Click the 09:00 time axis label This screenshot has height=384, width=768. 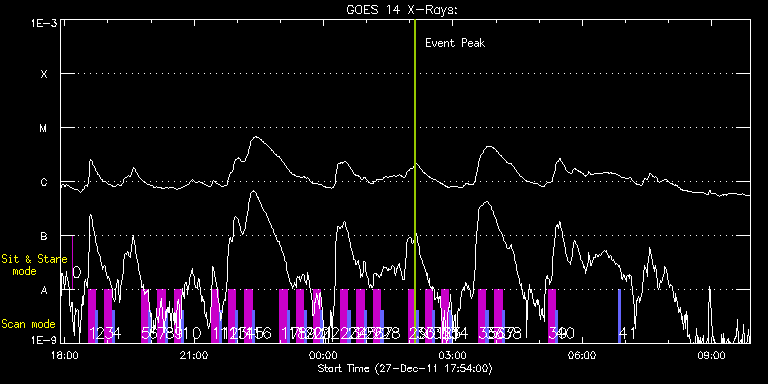[711, 355]
